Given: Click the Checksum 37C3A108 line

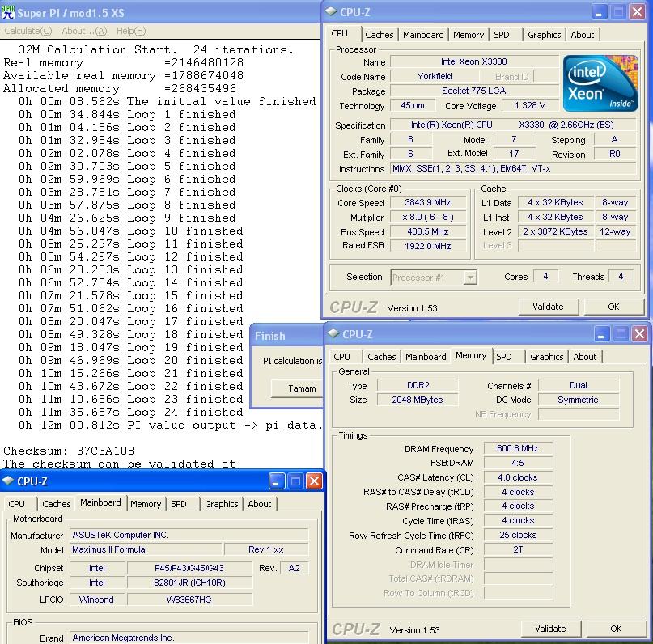Looking at the screenshot, I should click(x=69, y=451).
